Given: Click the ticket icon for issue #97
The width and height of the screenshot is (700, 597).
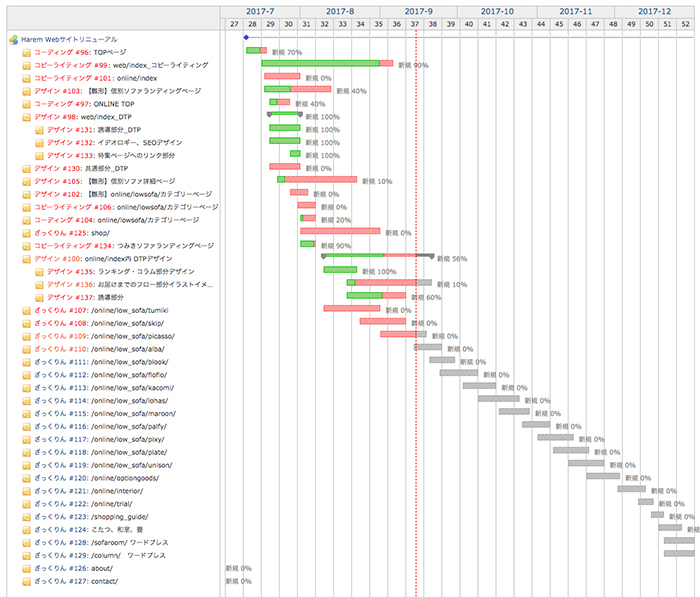Looking at the screenshot, I should (x=26, y=104).
